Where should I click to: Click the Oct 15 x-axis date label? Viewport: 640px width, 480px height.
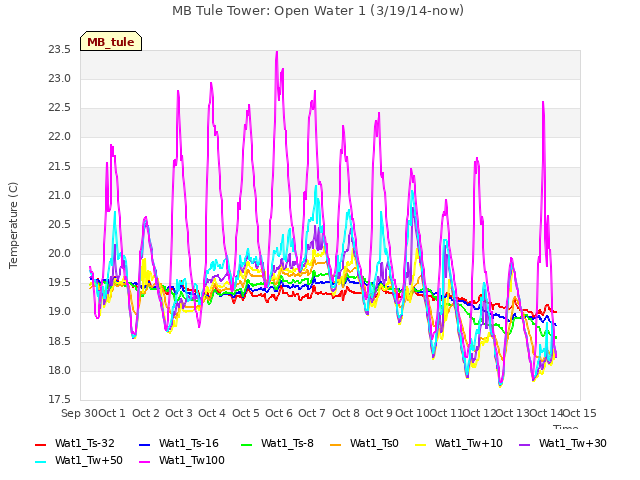point(580,413)
